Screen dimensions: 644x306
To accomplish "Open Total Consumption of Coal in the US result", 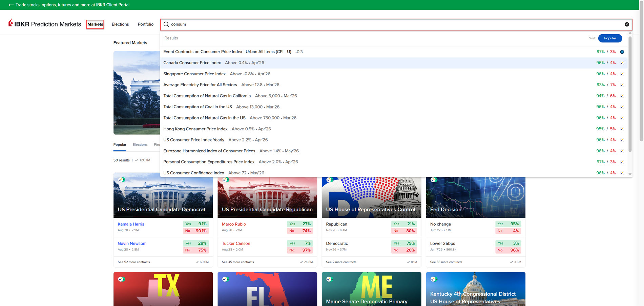I will click(394, 107).
